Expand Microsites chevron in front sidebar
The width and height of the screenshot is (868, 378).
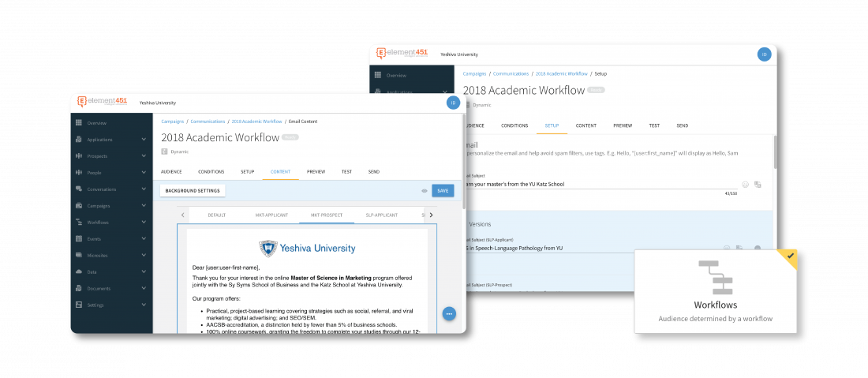pos(144,255)
